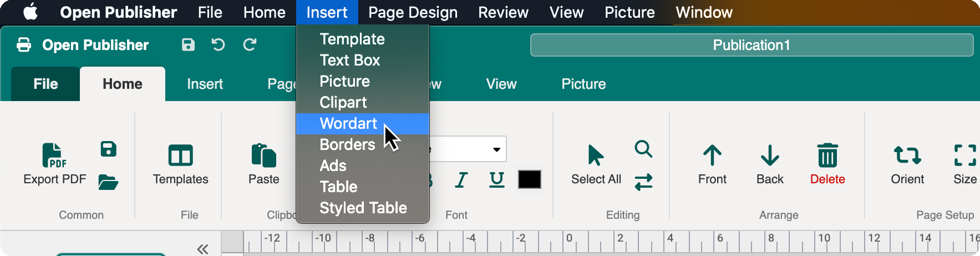Click the save disk icon in title bar

click(x=189, y=45)
